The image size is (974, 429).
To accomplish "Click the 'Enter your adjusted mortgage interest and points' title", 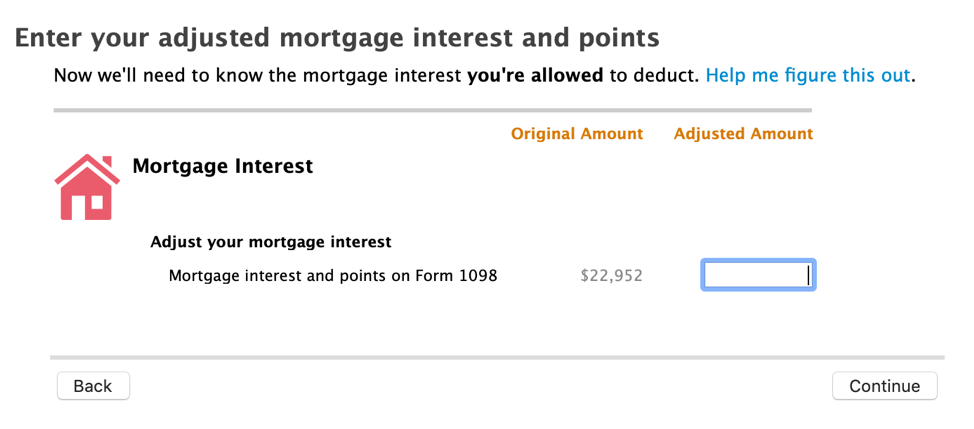I will pos(337,38).
